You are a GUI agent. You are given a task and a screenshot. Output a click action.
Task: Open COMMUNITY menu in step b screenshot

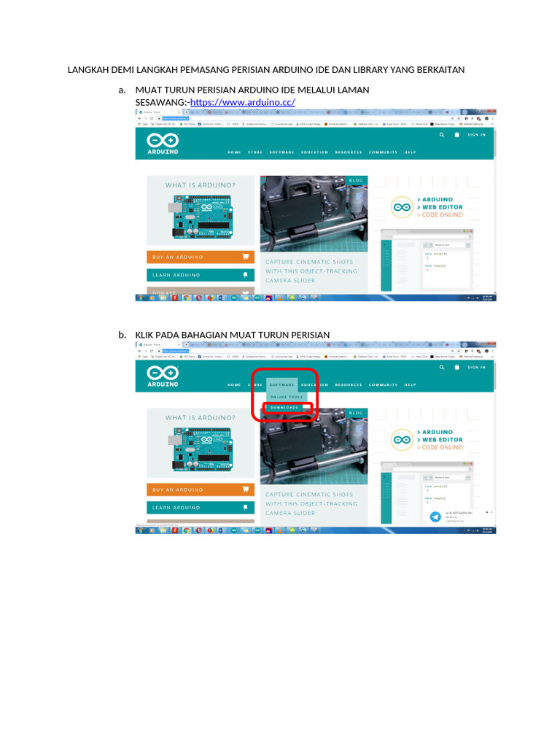384,385
